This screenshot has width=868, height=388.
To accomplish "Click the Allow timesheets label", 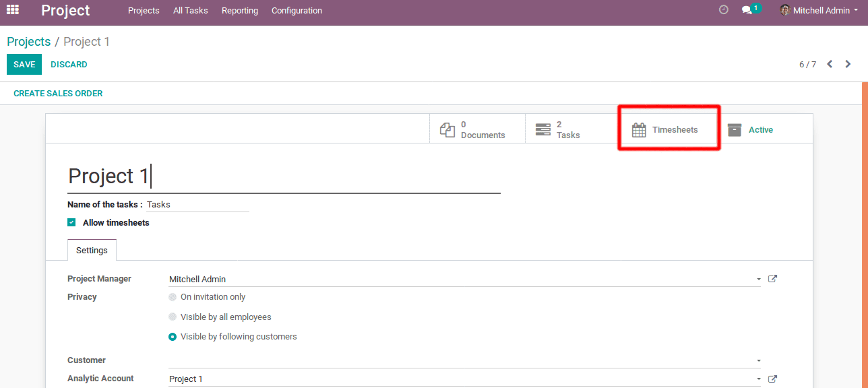I will (x=116, y=223).
